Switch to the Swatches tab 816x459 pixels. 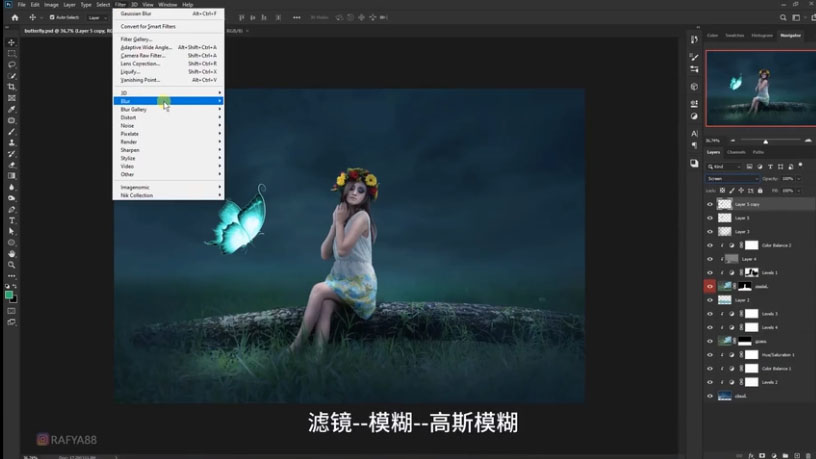click(x=735, y=35)
